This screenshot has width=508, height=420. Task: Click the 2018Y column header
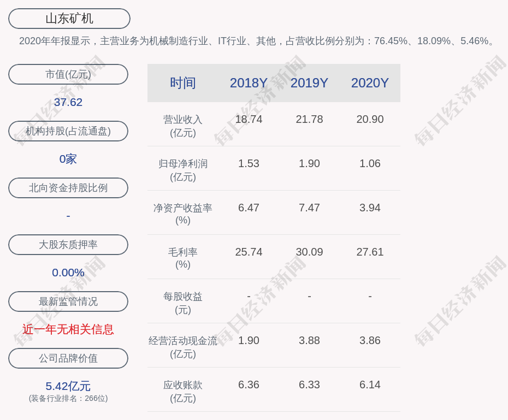pos(249,83)
